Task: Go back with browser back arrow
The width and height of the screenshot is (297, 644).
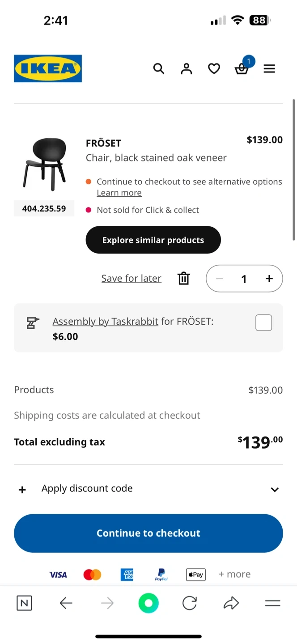Action: click(x=66, y=603)
